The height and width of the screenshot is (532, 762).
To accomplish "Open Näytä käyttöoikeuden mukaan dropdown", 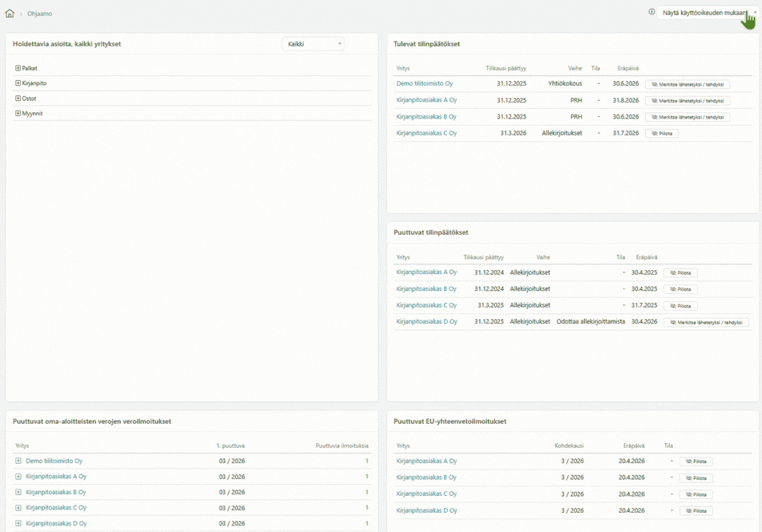I will (708, 13).
